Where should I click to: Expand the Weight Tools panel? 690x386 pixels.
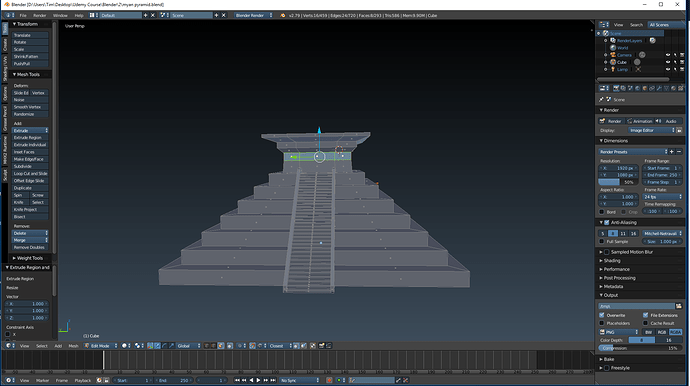point(29,258)
